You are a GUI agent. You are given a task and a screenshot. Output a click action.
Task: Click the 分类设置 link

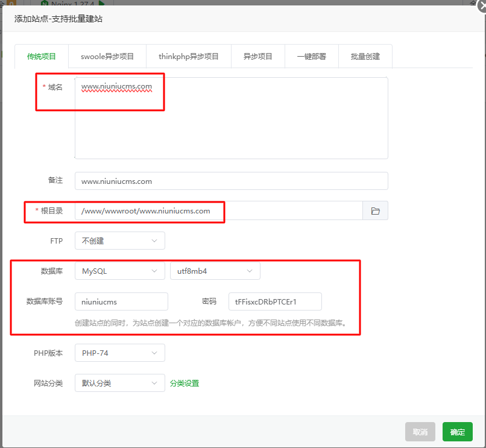185,383
